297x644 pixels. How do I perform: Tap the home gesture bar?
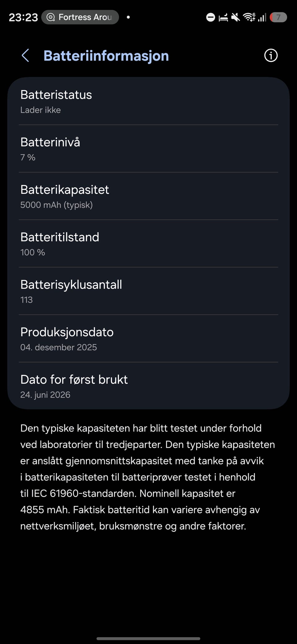point(148,630)
